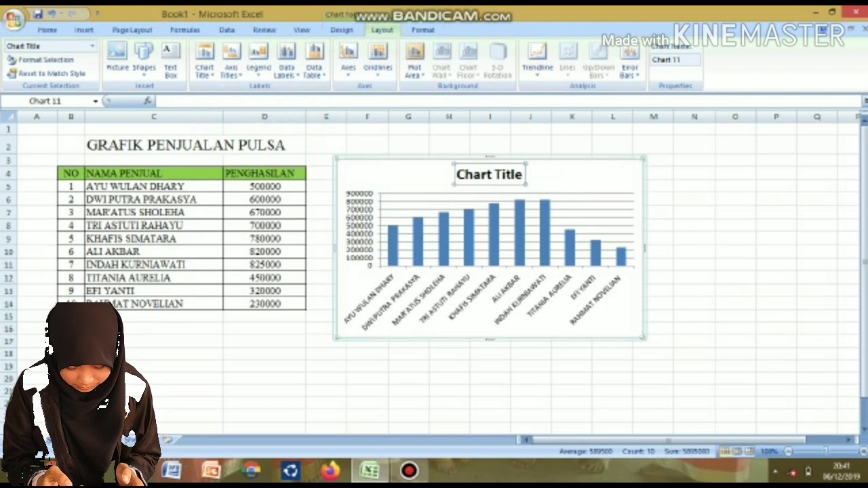Switch to the Design tab

pos(342,30)
